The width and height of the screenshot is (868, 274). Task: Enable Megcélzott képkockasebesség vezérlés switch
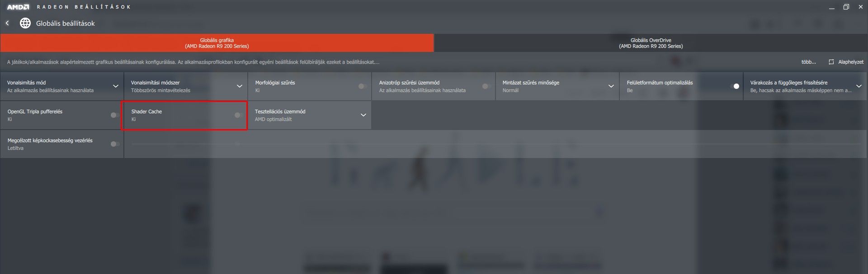[115, 144]
